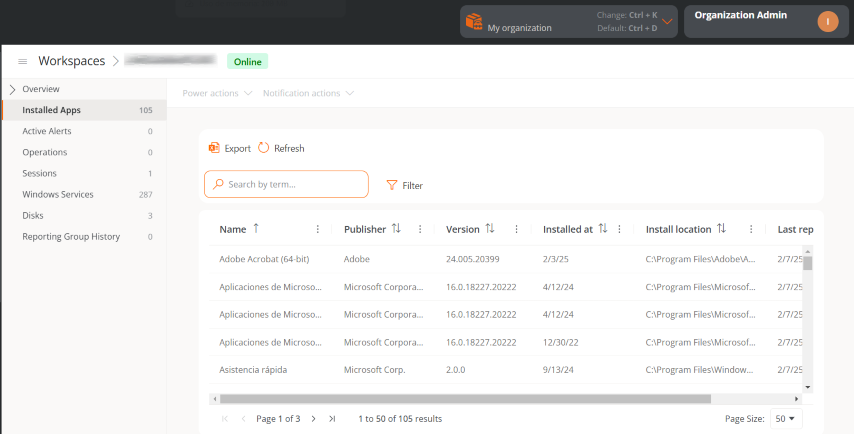Select the Asistencia rápida row

click(505, 370)
